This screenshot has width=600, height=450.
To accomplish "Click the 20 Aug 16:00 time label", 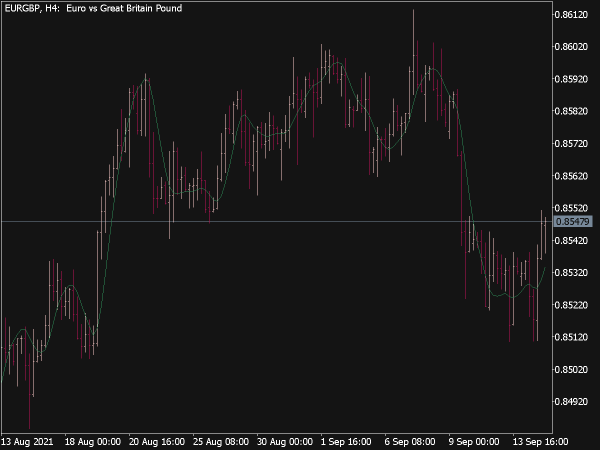I will (157, 442).
